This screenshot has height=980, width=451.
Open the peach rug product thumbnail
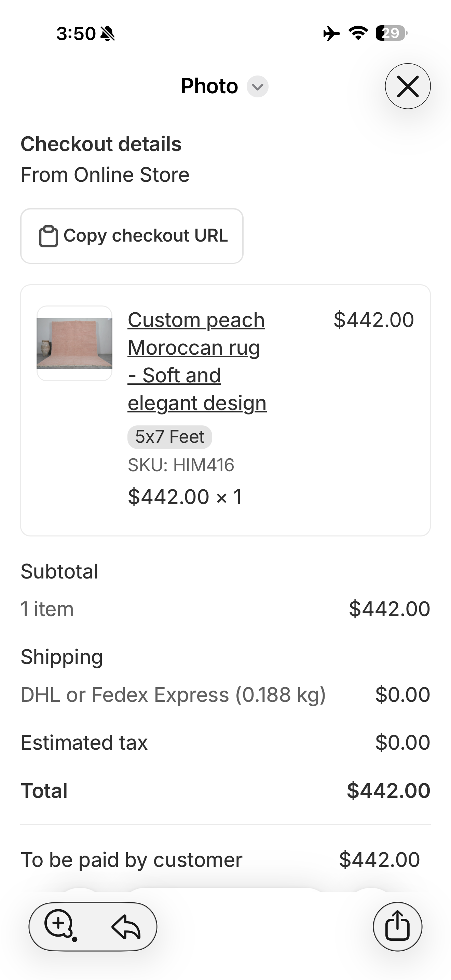[x=74, y=343]
